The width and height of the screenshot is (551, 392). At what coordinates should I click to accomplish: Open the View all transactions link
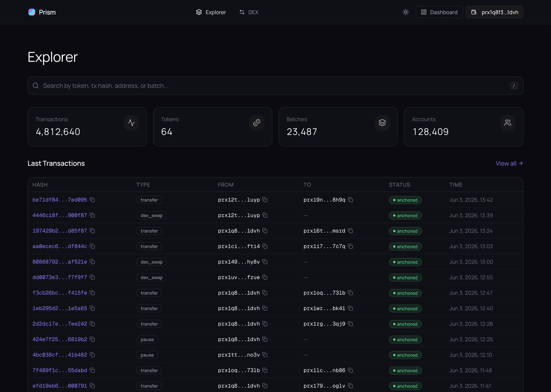pyautogui.click(x=509, y=163)
